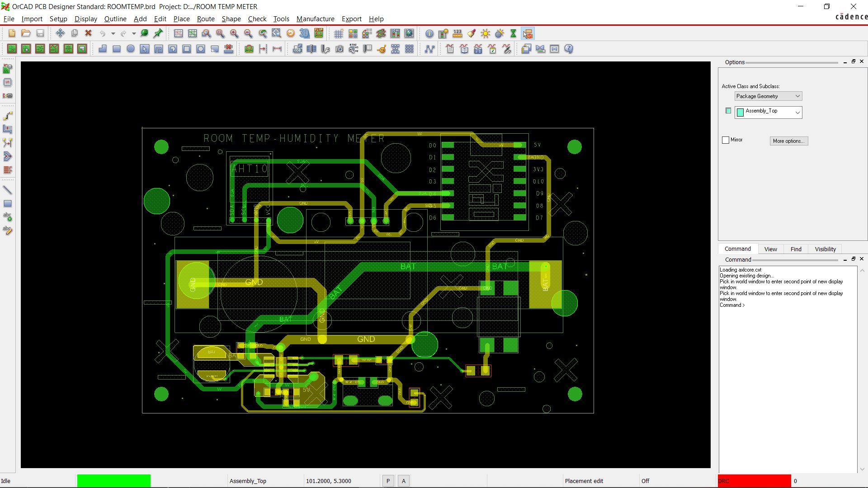The width and height of the screenshot is (868, 488).
Task: Select the Add Circle shape icon
Action: tap(131, 49)
